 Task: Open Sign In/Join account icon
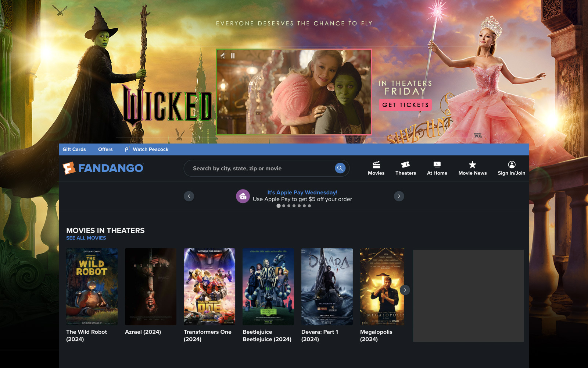click(511, 168)
